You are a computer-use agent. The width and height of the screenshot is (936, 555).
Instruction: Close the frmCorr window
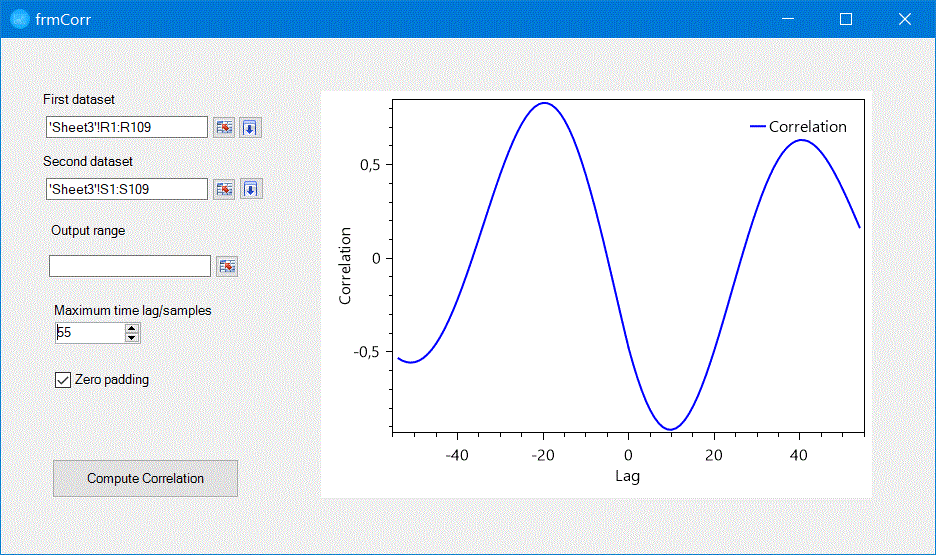click(x=904, y=19)
